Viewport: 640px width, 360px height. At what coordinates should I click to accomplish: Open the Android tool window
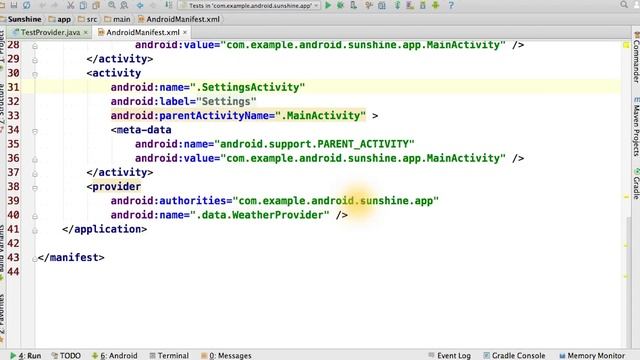tap(114, 356)
